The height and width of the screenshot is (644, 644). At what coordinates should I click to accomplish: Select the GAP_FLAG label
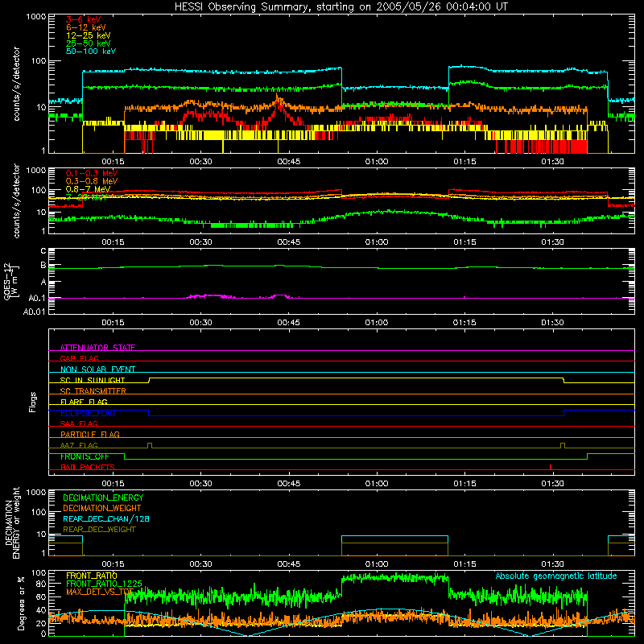[79, 358]
